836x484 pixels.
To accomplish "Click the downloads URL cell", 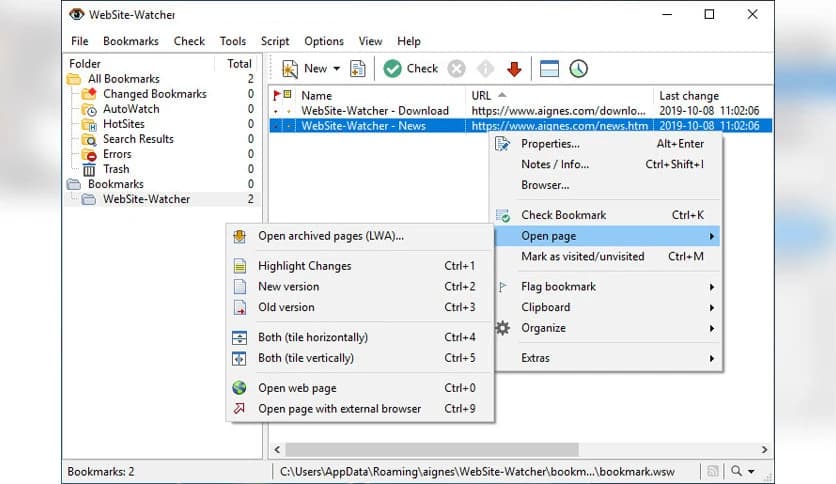I will click(x=558, y=110).
